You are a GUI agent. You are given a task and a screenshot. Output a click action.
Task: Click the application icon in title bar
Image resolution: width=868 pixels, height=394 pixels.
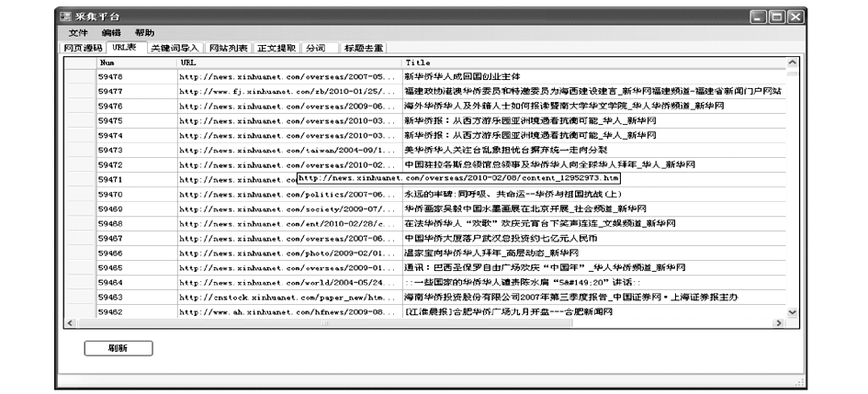tap(65, 17)
